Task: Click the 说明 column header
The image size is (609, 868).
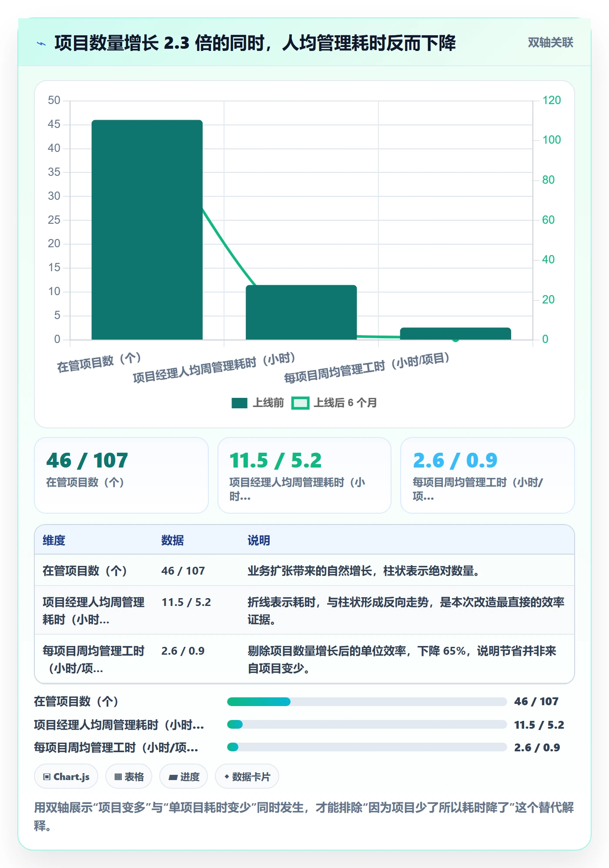Action: [259, 540]
